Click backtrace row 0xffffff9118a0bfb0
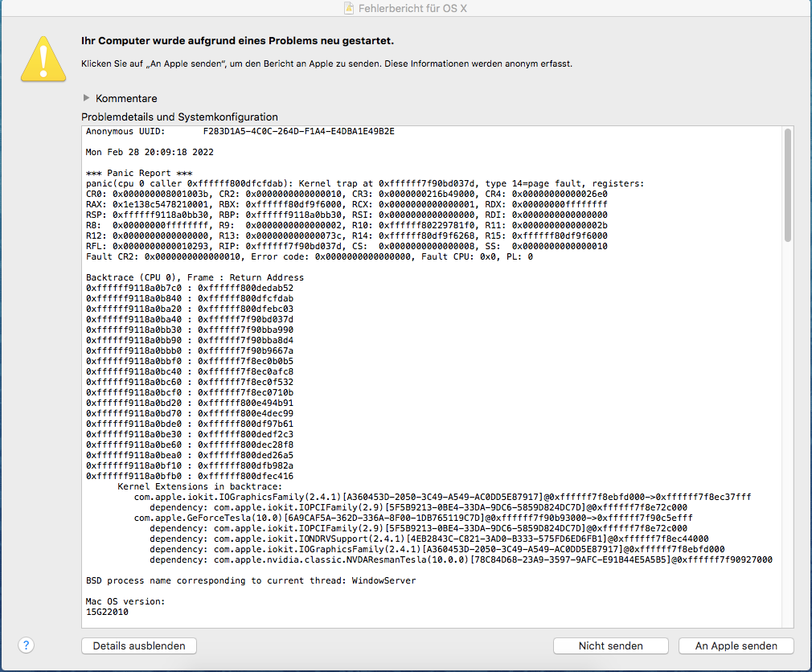This screenshot has width=812, height=672. coord(190,476)
